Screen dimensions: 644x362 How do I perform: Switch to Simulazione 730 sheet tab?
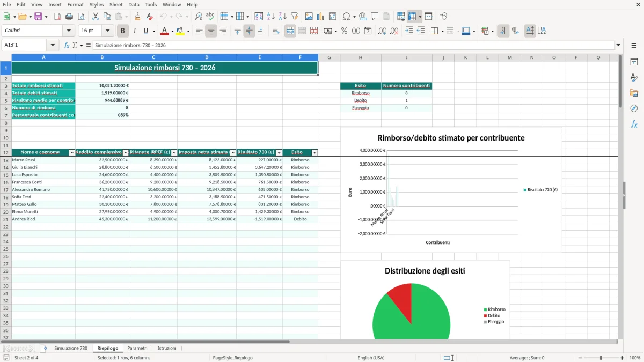pyautogui.click(x=71, y=348)
